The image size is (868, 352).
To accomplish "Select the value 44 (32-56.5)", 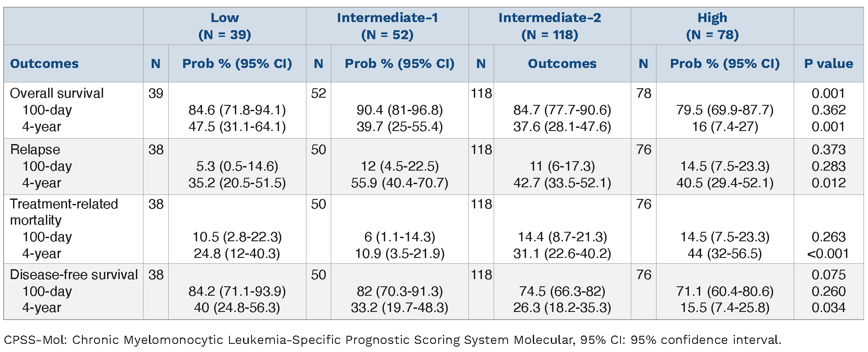I will [x=724, y=253].
